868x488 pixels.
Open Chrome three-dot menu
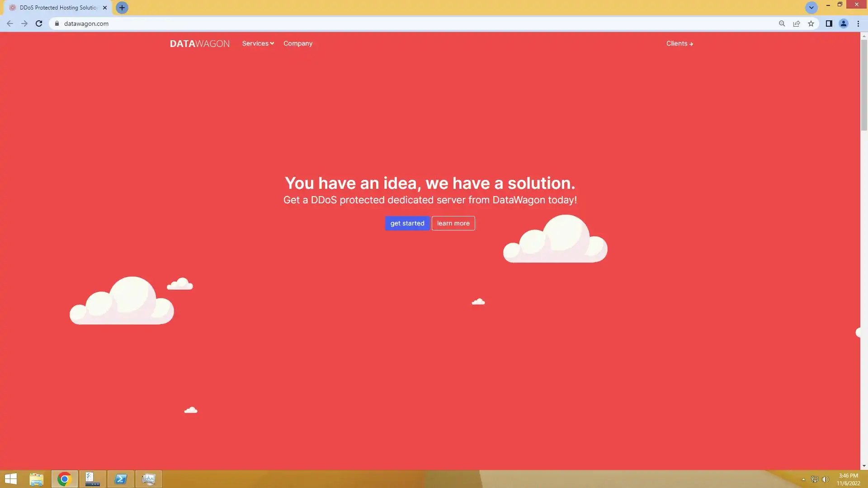pos(858,23)
